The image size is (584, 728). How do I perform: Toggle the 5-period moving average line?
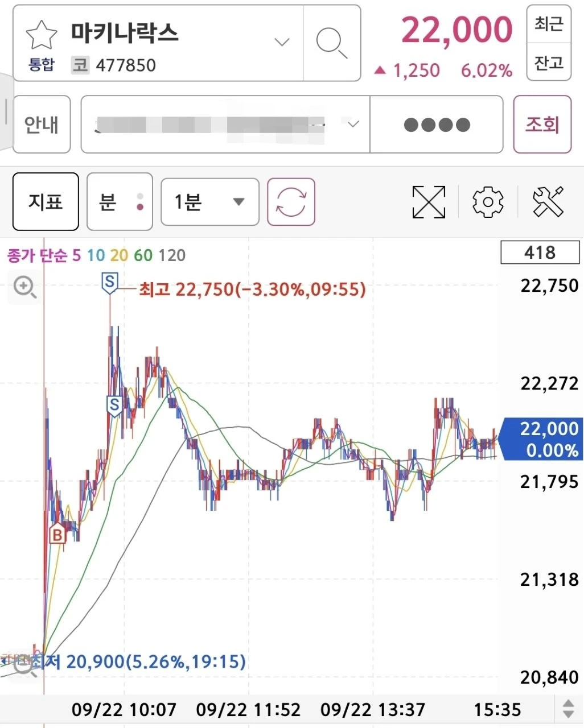point(76,255)
